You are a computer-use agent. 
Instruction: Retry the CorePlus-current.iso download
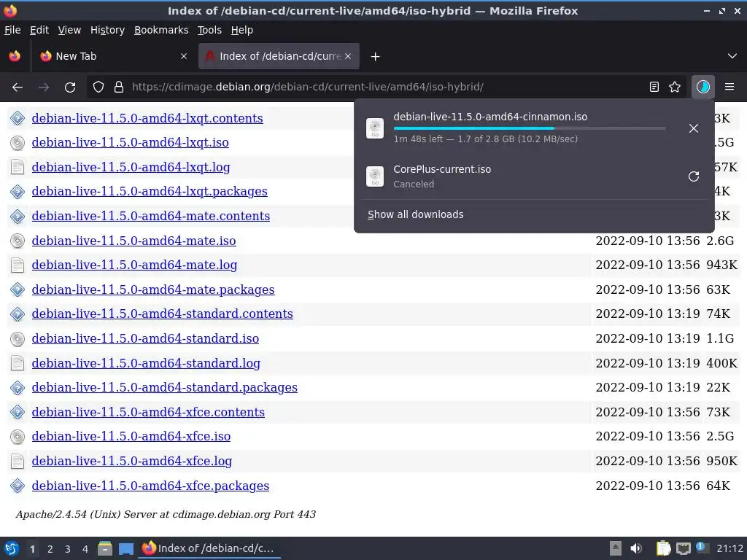coord(694,176)
